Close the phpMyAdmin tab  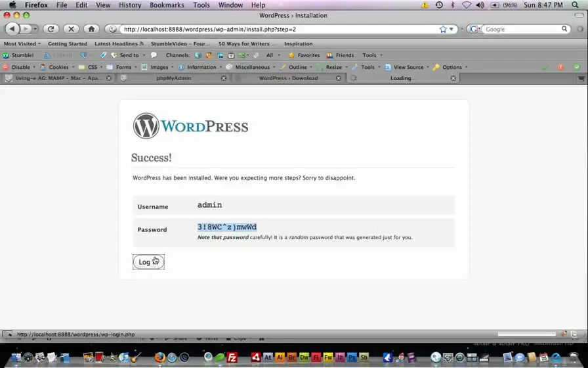click(224, 78)
